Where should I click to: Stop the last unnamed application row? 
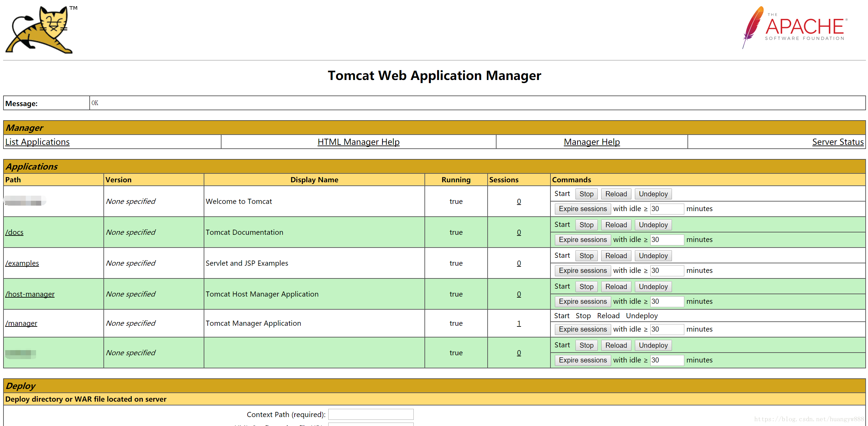(x=586, y=345)
